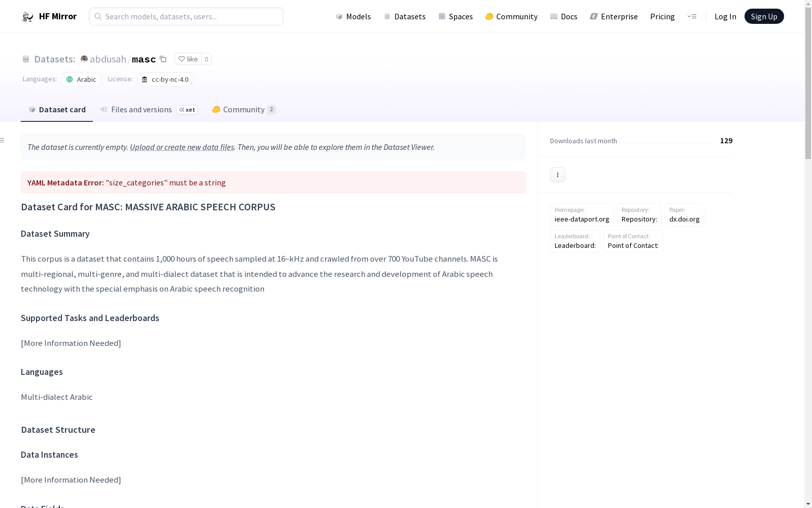
Task: Click the page vertical scrollbar thumb
Action: click(808, 83)
